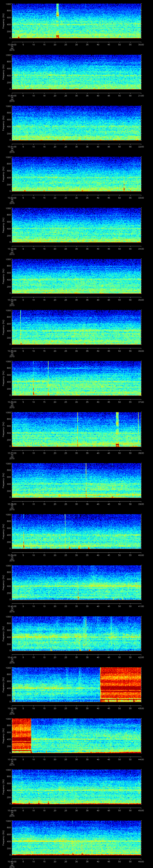
Task: Select the spectrogram starting at 10:41:00
Action: coord(77,633)
